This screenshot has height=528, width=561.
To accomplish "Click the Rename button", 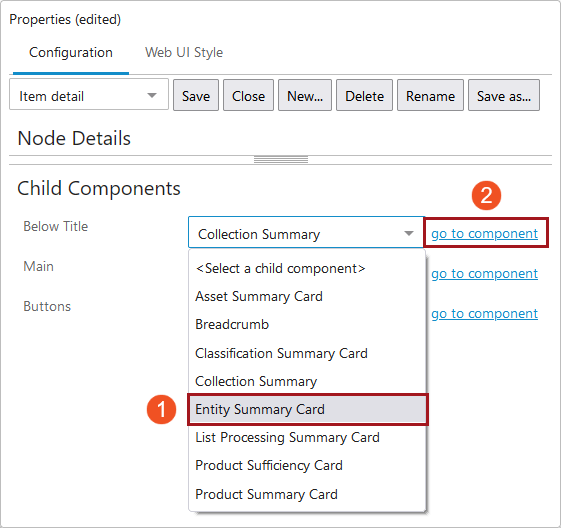I will click(x=430, y=96).
